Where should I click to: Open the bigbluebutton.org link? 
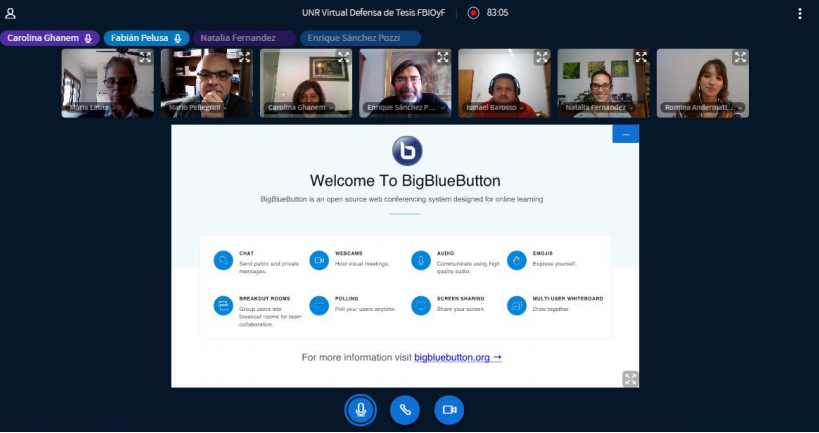(457, 357)
